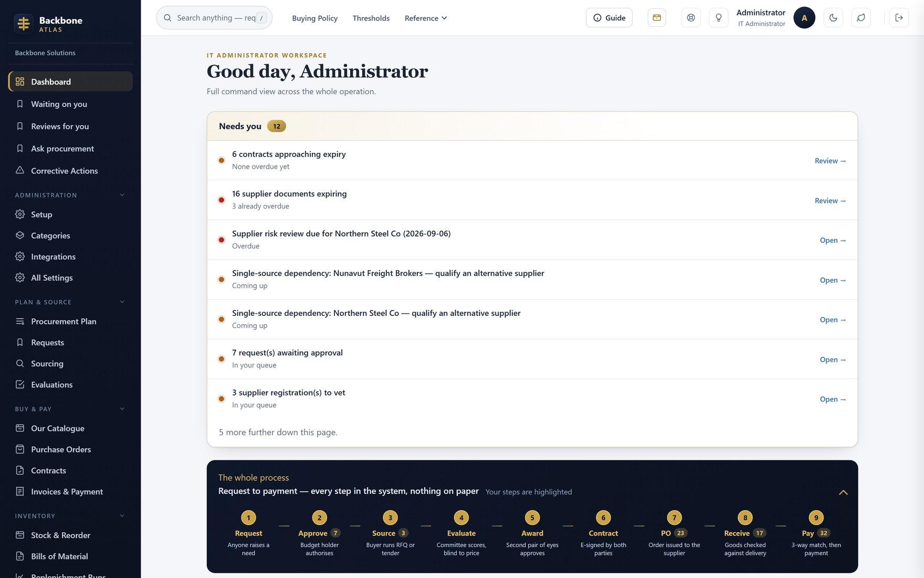The image size is (924, 578).
Task: Review 6 contracts approaching expiry
Action: click(830, 161)
